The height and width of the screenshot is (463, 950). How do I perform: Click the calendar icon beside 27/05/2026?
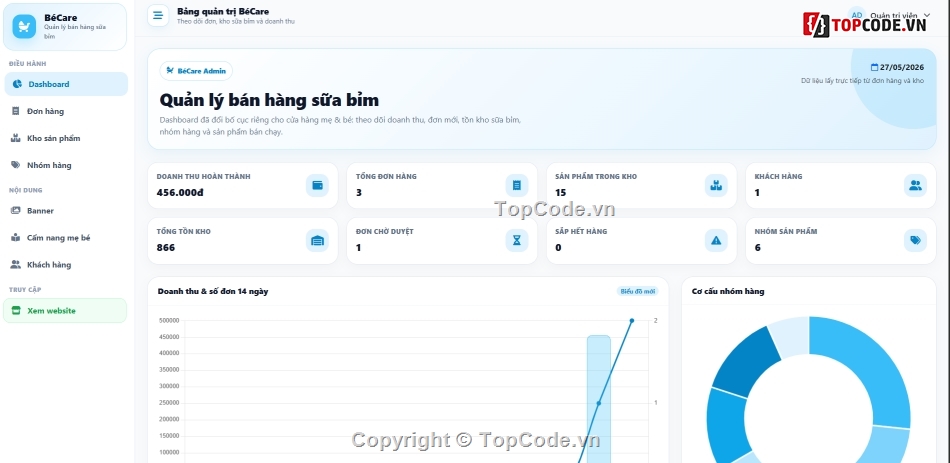(874, 67)
